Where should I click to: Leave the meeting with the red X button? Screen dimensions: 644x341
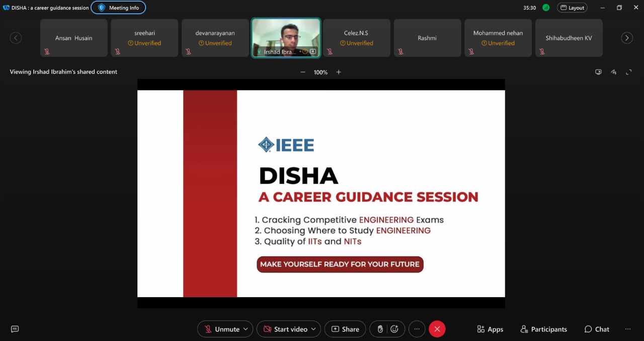(x=437, y=329)
